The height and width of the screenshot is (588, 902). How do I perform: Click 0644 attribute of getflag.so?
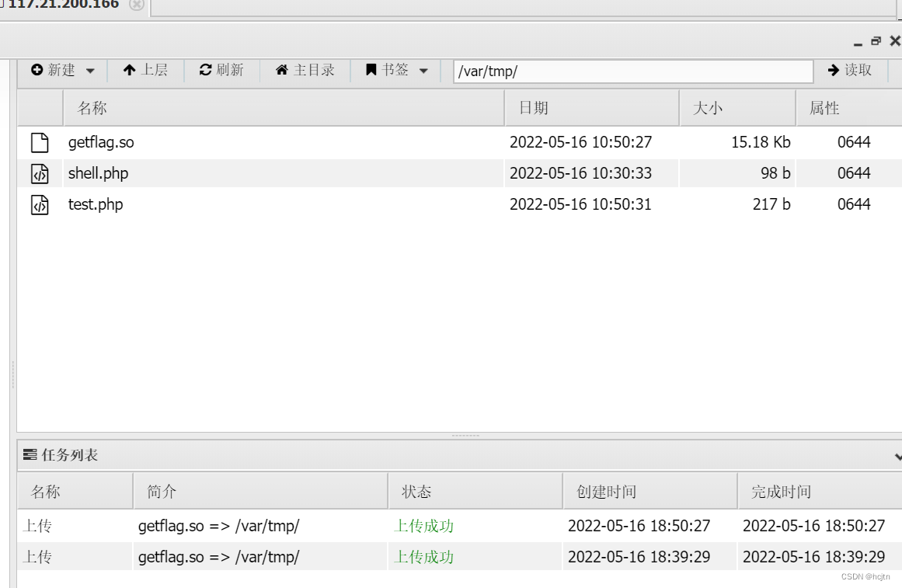(854, 142)
